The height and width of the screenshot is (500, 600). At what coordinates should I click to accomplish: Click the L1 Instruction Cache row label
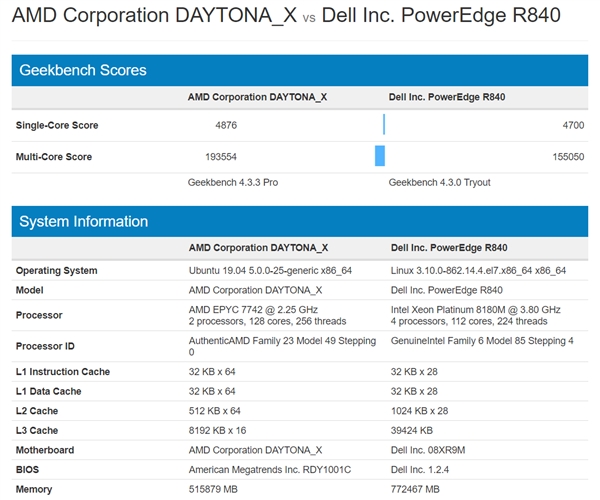click(63, 372)
